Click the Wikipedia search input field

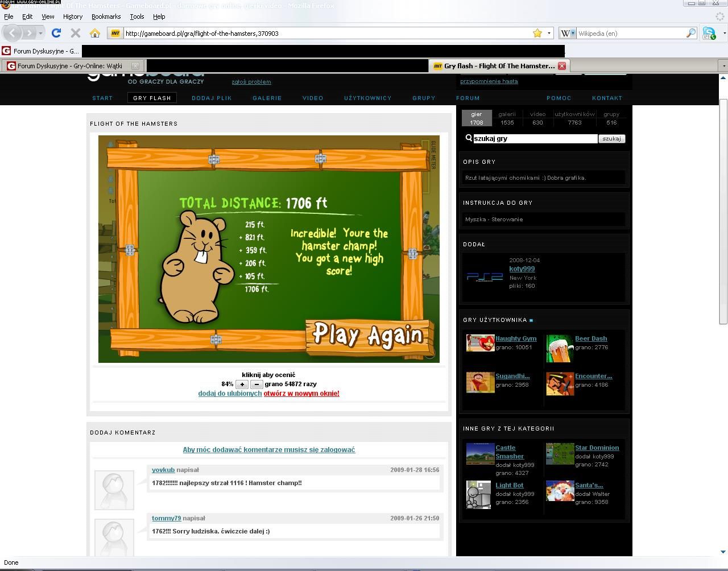click(631, 33)
